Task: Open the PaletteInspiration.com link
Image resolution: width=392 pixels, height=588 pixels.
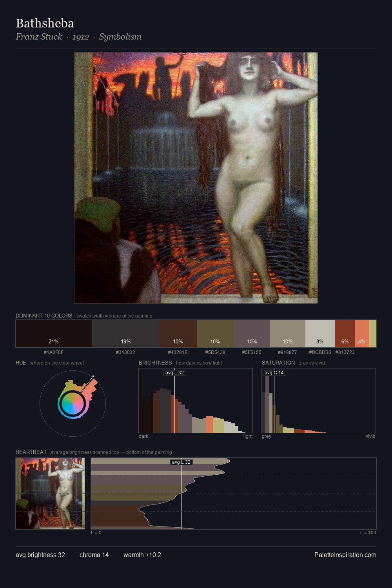Action: click(345, 555)
